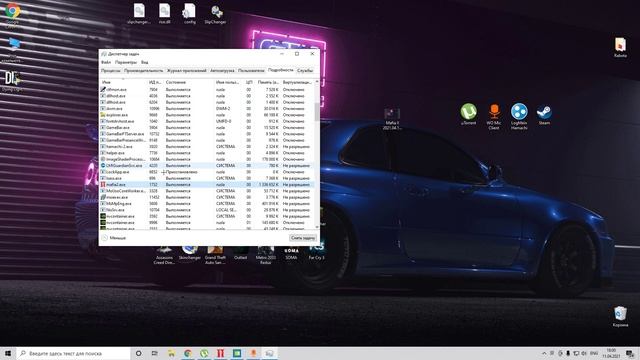Screen dimensions: 640x360
Task: Select the ctfmon.exe process row
Action: click(207, 89)
